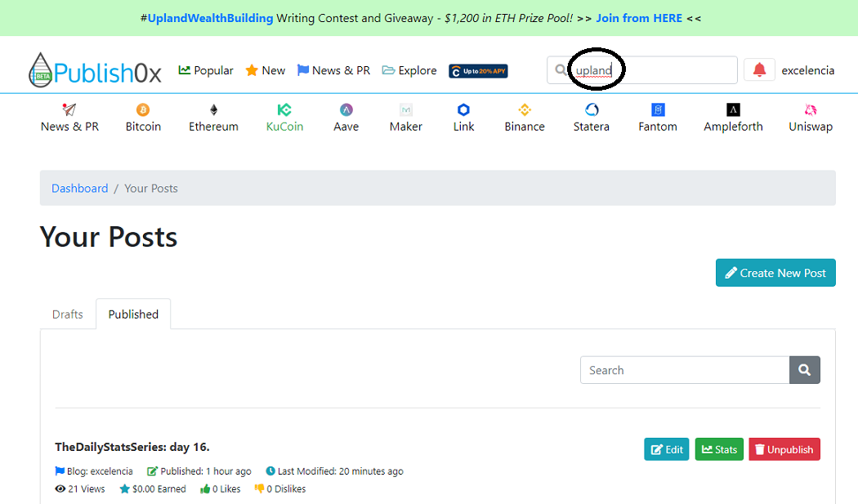Click Create New Post button
The image size is (858, 504).
click(x=775, y=273)
